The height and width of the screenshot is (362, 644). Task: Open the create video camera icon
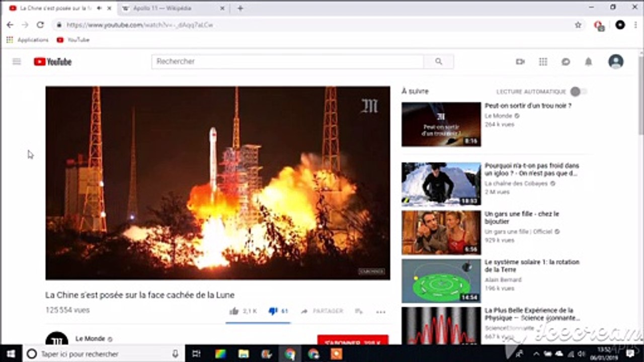tap(520, 61)
